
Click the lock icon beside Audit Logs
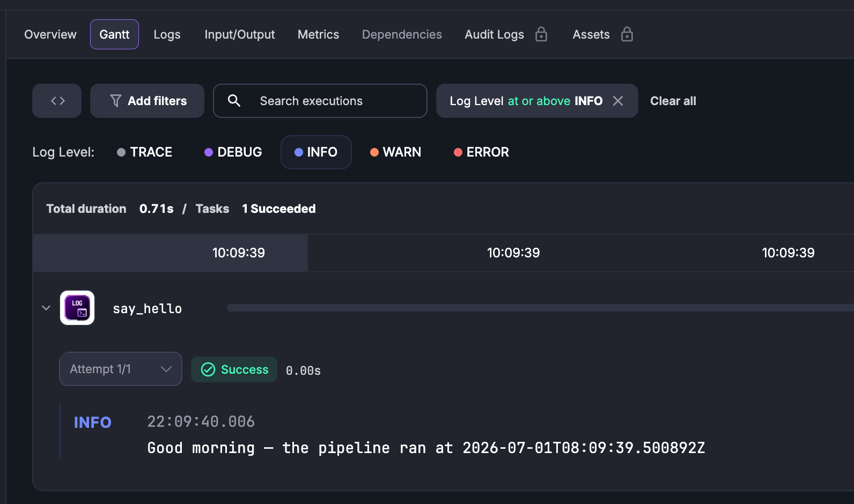pos(541,34)
